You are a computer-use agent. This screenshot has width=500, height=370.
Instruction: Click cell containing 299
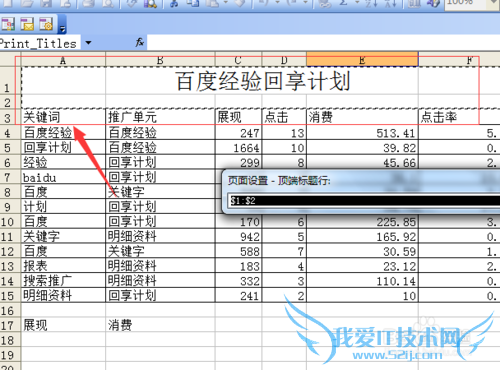239,162
